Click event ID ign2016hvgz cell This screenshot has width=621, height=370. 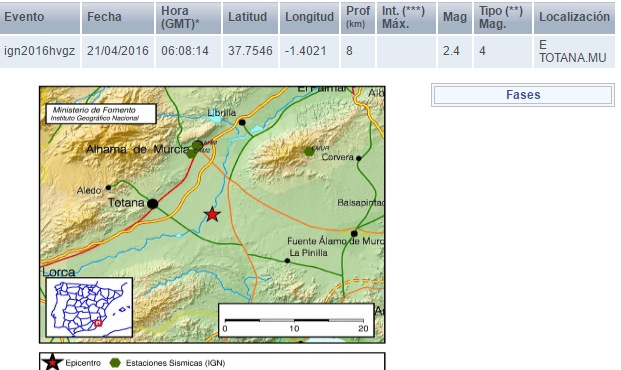tap(40, 51)
